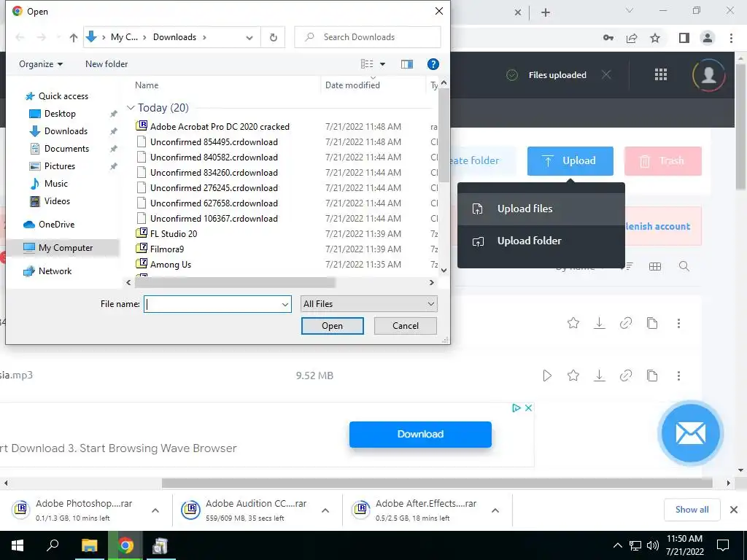Bookmark this page with Chrome star
Viewport: 747px width, 560px height.
pyautogui.click(x=655, y=38)
